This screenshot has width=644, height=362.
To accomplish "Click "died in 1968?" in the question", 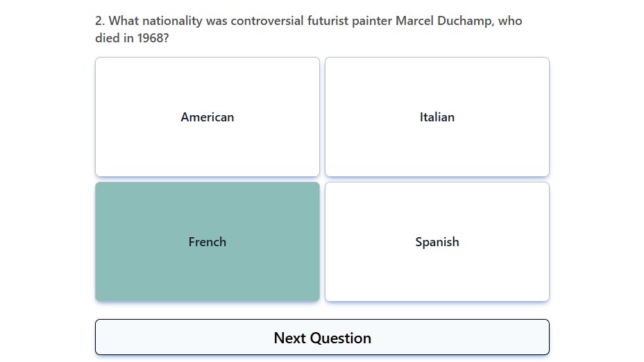I will (132, 37).
